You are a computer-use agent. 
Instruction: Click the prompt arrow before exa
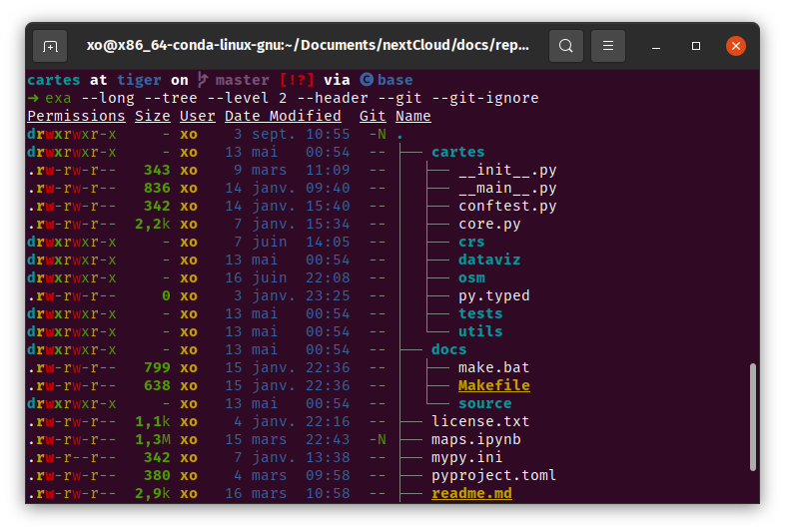(x=33, y=98)
